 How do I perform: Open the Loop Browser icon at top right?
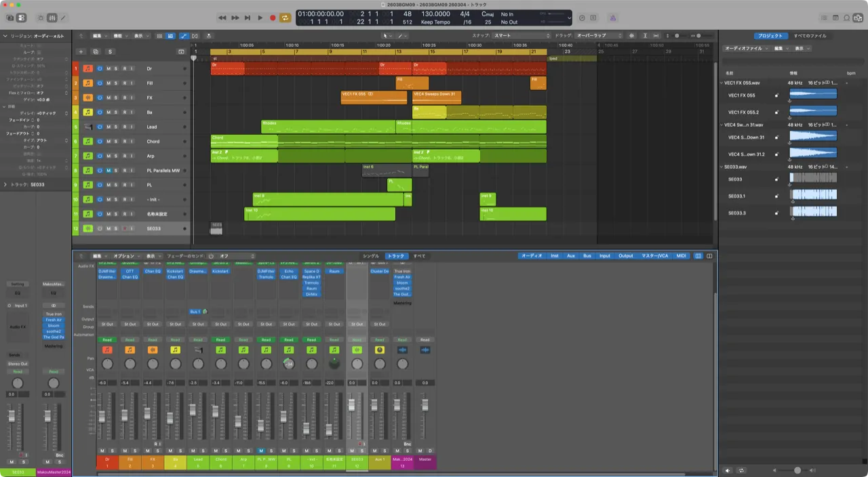[847, 18]
